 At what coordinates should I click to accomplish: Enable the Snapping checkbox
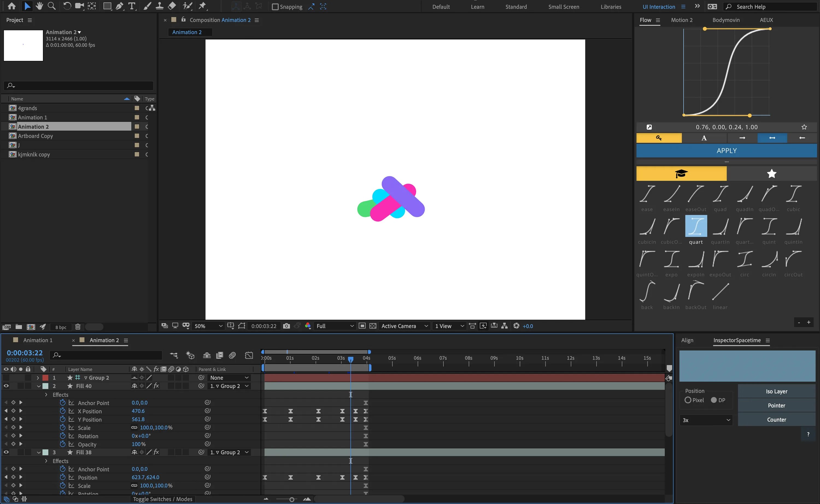(x=276, y=7)
